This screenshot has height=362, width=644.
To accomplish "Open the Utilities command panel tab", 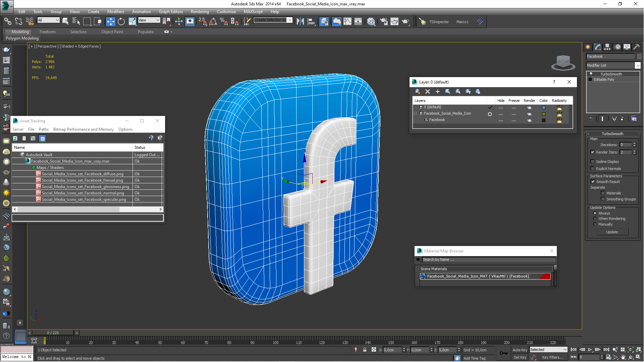I will (x=636, y=47).
